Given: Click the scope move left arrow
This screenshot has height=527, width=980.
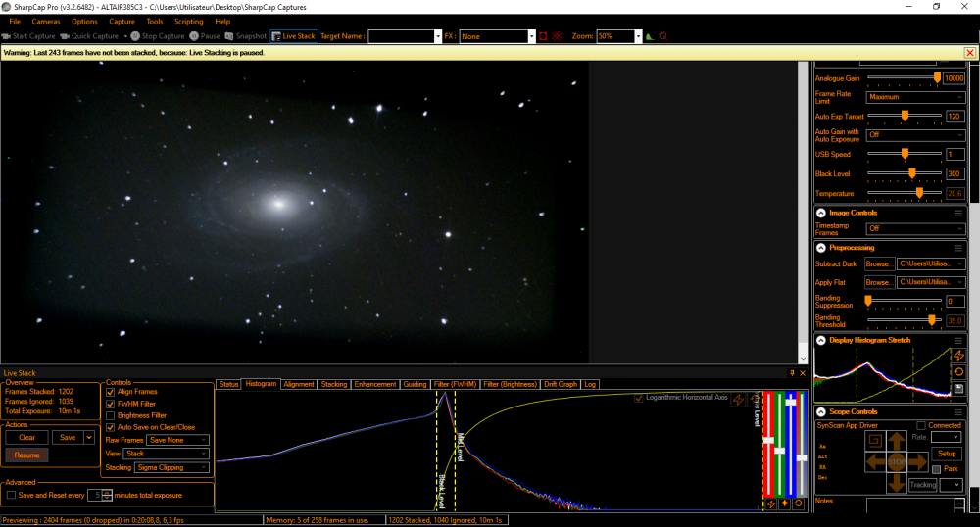Looking at the screenshot, I should [875, 462].
